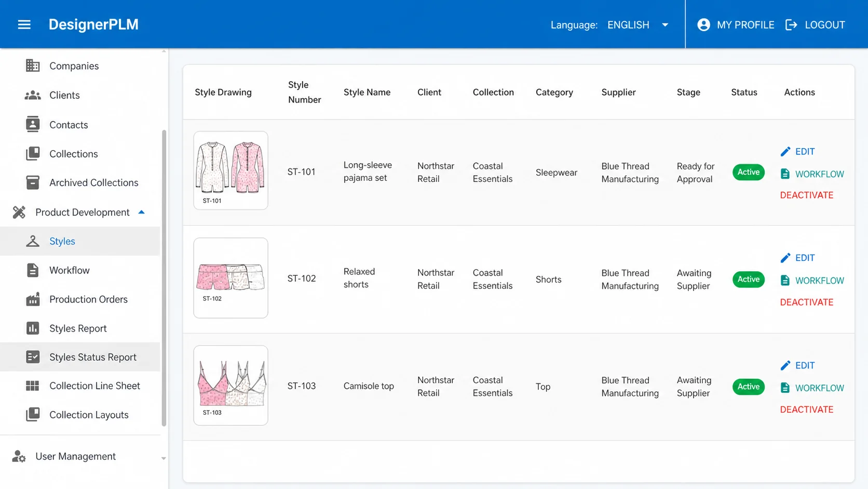The height and width of the screenshot is (489, 868).
Task: Edit the ST-101 pajama set style
Action: tap(797, 151)
